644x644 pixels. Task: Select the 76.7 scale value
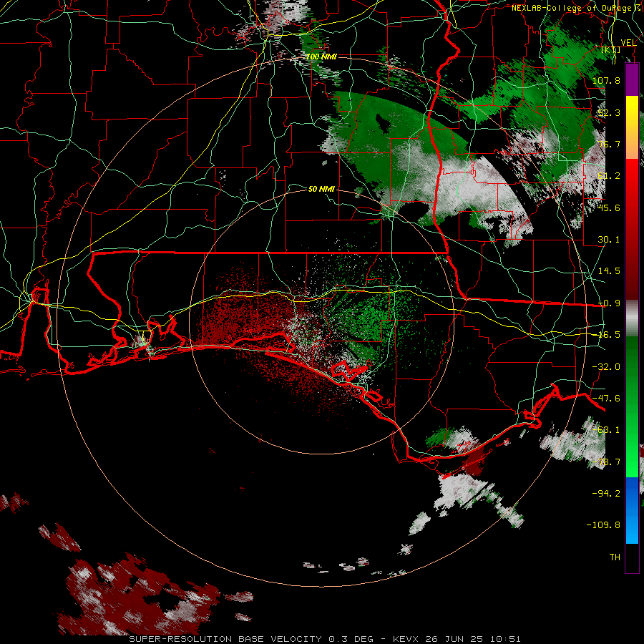[609, 144]
